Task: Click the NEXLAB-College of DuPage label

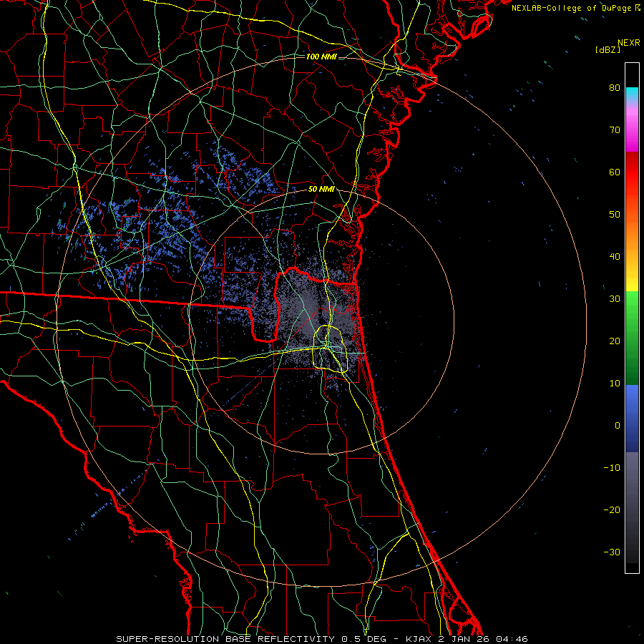Action: pos(572,8)
